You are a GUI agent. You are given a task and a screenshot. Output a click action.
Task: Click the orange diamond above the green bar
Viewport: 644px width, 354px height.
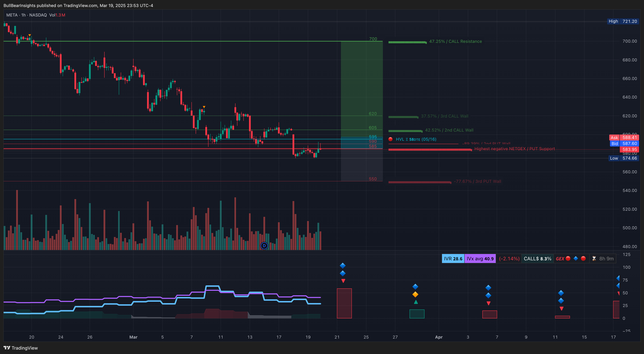(415, 294)
